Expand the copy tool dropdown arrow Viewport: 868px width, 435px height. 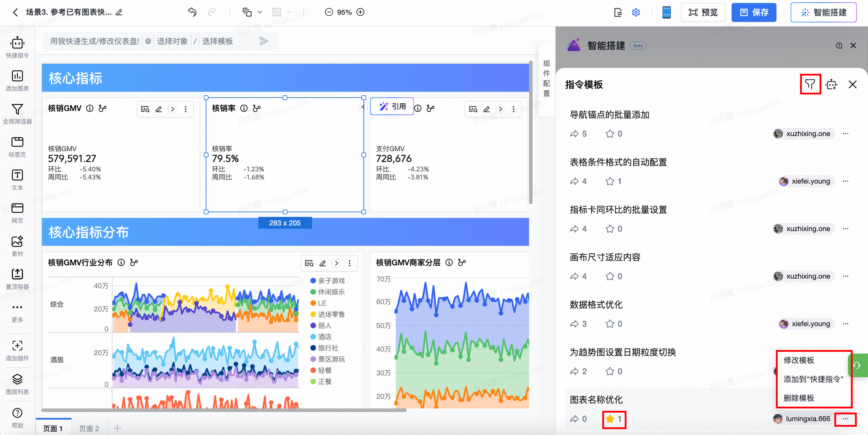pos(260,12)
